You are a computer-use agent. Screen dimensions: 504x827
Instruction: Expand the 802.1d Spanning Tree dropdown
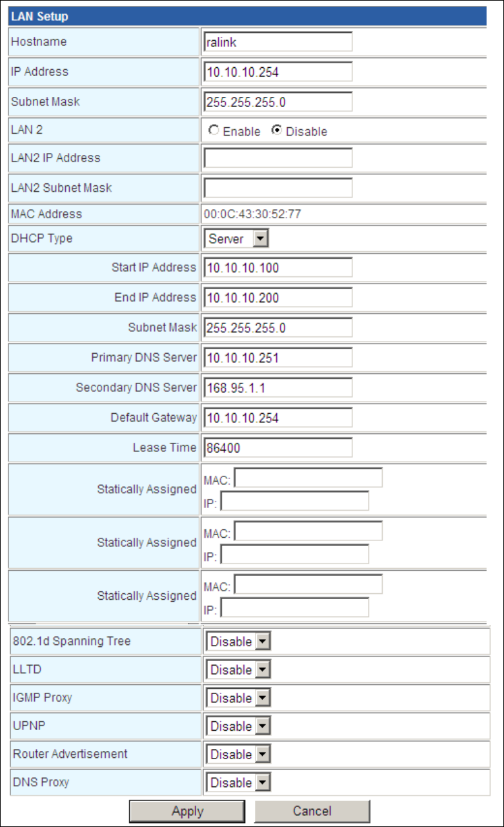pos(238,642)
